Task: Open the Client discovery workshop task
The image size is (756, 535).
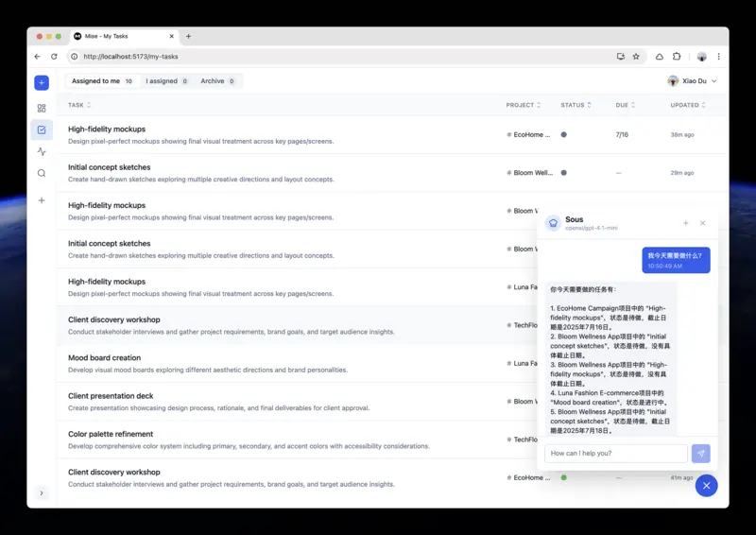Action: [x=114, y=319]
